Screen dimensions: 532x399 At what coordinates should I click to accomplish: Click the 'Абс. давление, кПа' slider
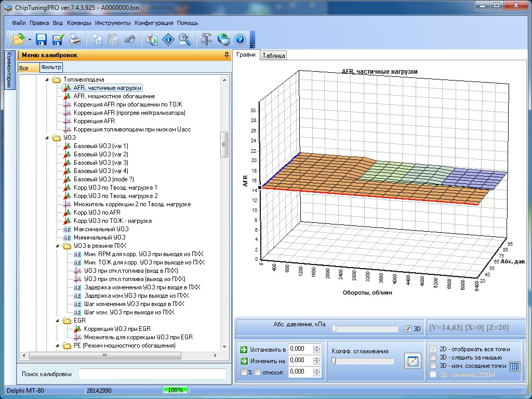click(x=366, y=328)
